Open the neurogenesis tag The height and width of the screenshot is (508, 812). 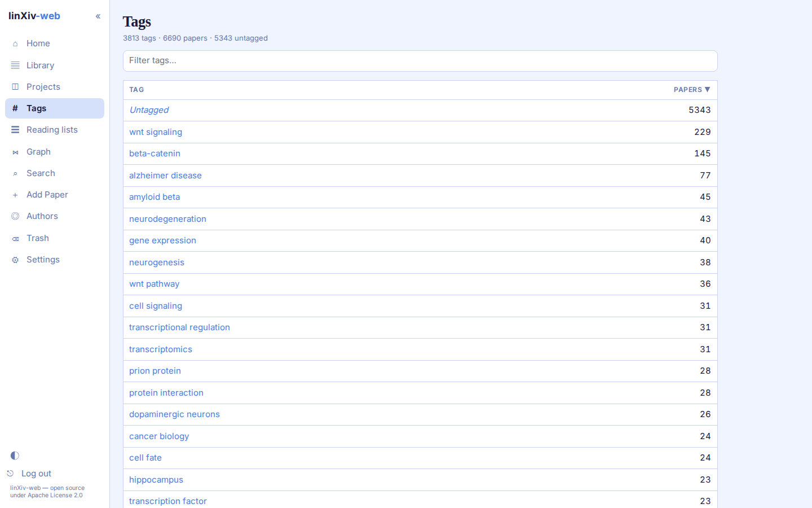[x=157, y=262]
